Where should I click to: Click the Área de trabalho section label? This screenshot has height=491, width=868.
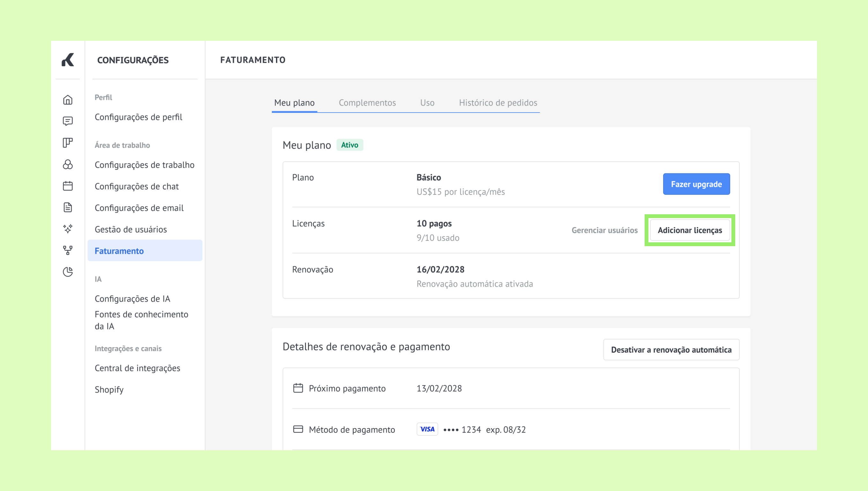pyautogui.click(x=122, y=145)
